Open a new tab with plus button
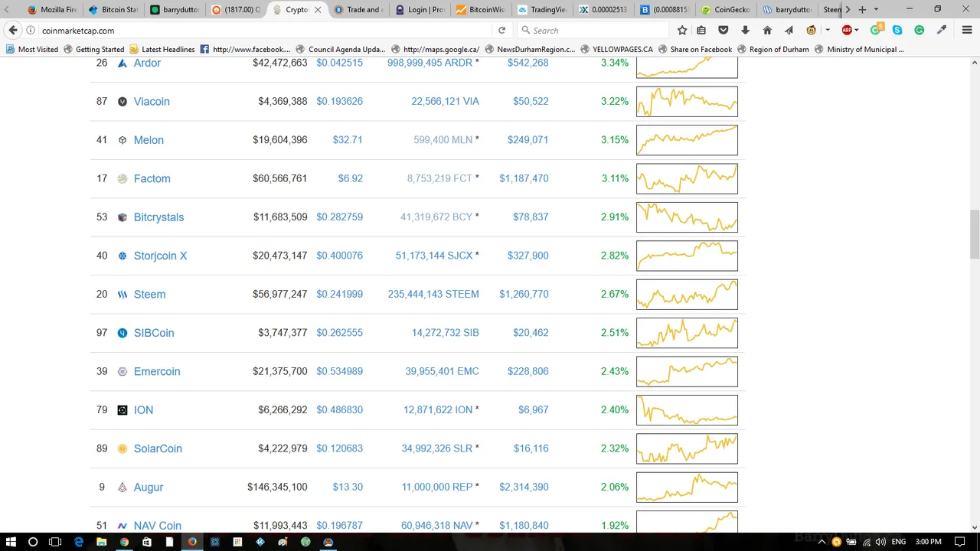 click(x=862, y=10)
